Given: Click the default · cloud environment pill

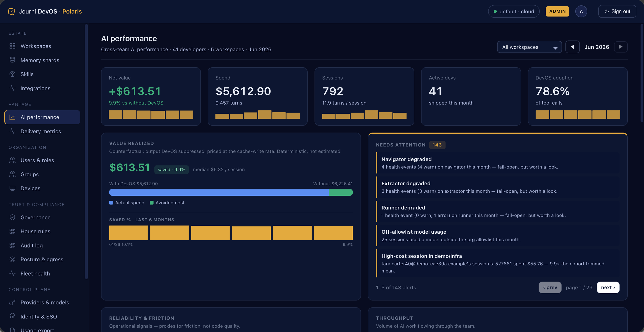Looking at the screenshot, I should coord(513,11).
